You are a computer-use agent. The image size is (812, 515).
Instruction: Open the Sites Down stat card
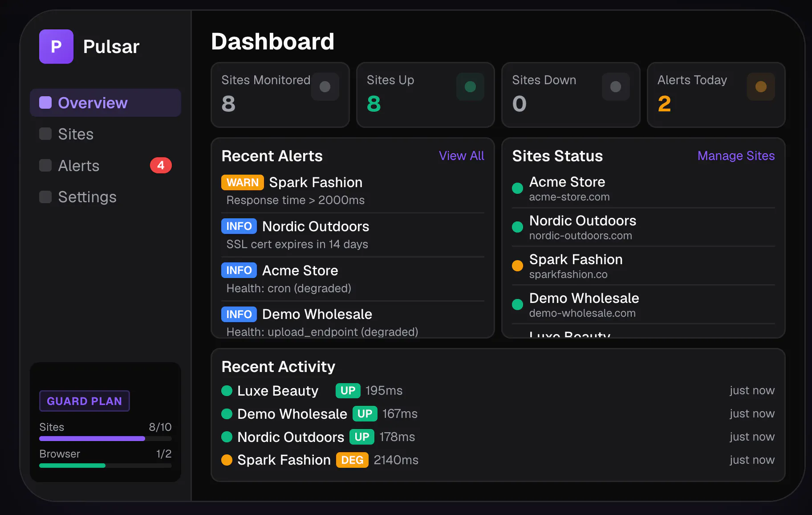[571, 95]
